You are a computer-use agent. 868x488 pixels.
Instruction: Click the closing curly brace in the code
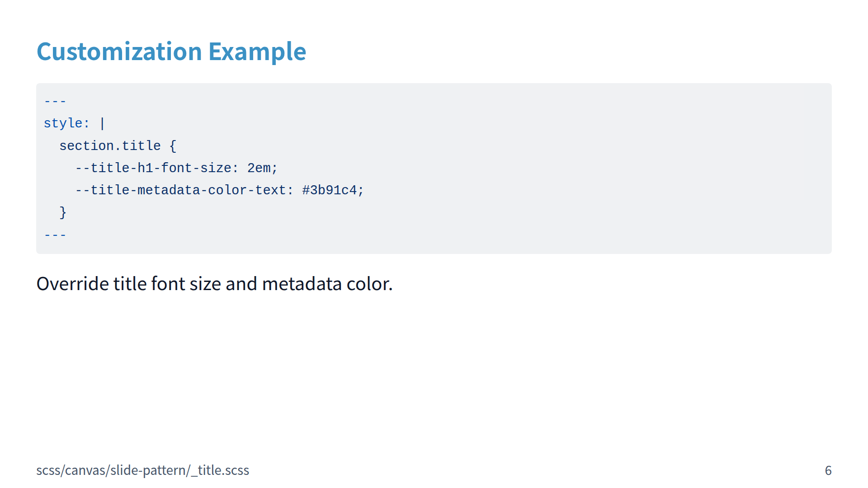click(x=63, y=212)
